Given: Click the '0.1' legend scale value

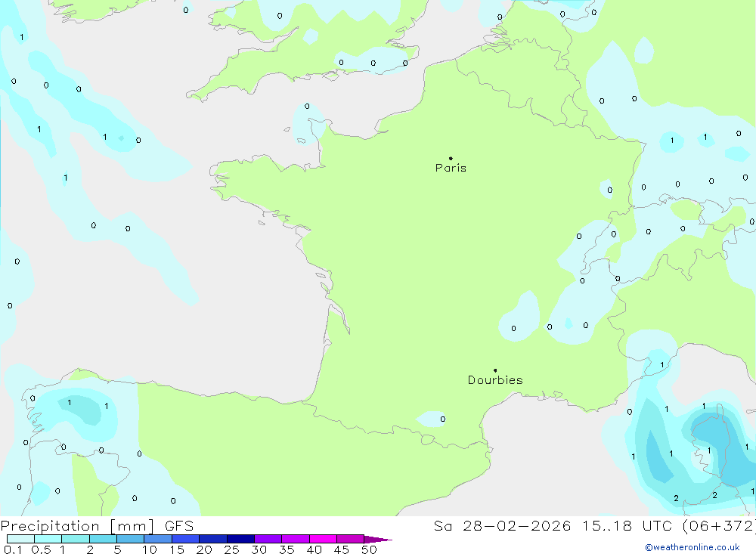Looking at the screenshot, I should pyautogui.click(x=13, y=549).
